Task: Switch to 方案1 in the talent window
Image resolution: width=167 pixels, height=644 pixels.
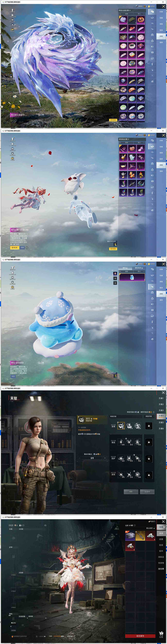Action: click(161, 398)
